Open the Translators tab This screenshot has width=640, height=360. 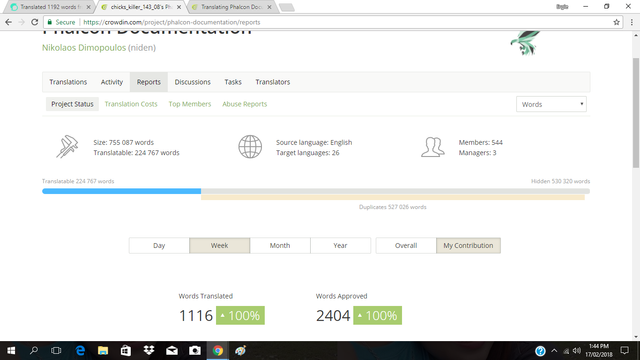click(273, 82)
